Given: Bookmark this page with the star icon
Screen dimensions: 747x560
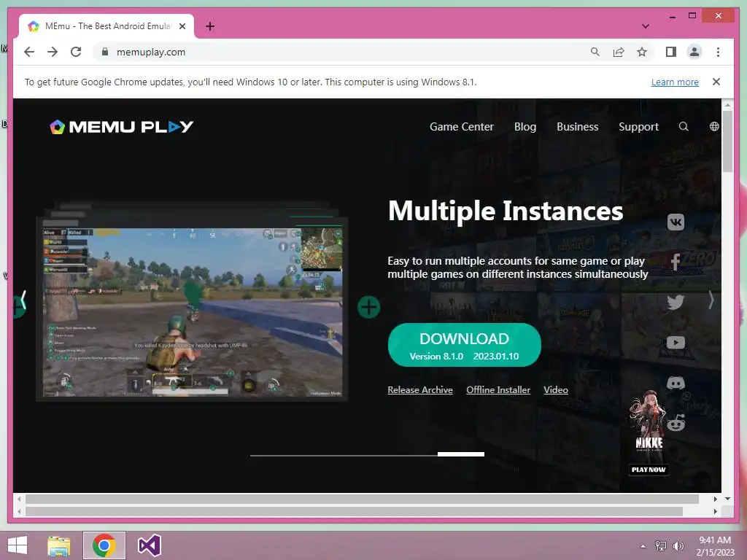Looking at the screenshot, I should coord(642,52).
